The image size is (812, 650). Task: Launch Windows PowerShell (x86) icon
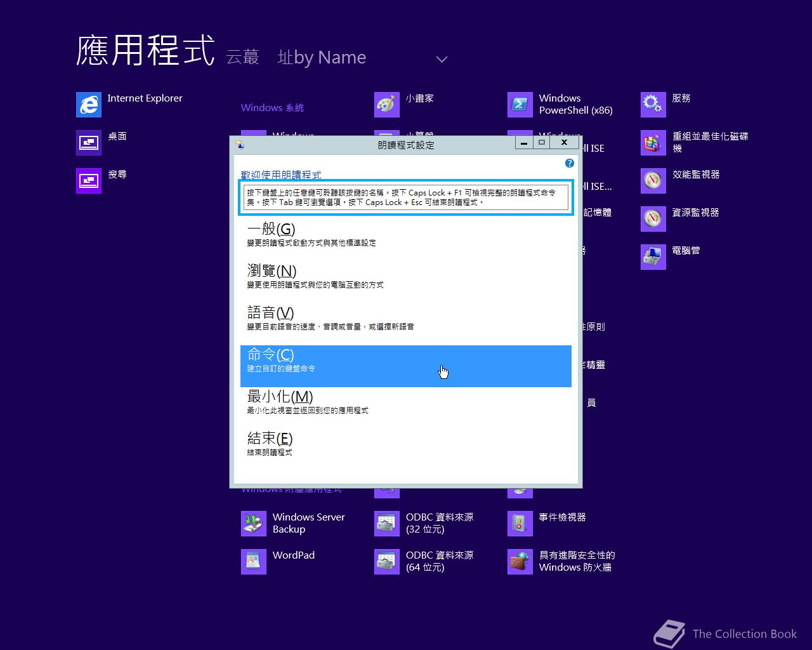[520, 105]
